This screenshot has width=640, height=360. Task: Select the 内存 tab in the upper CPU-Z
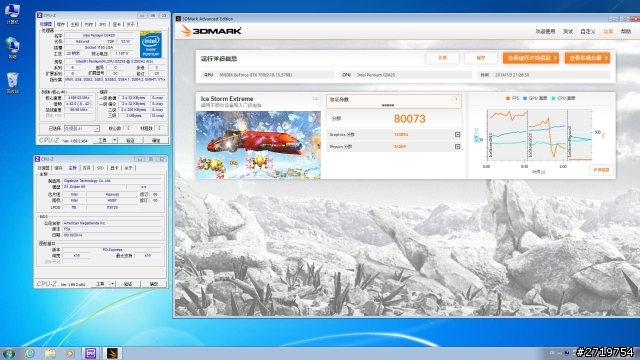pyautogui.click(x=89, y=24)
